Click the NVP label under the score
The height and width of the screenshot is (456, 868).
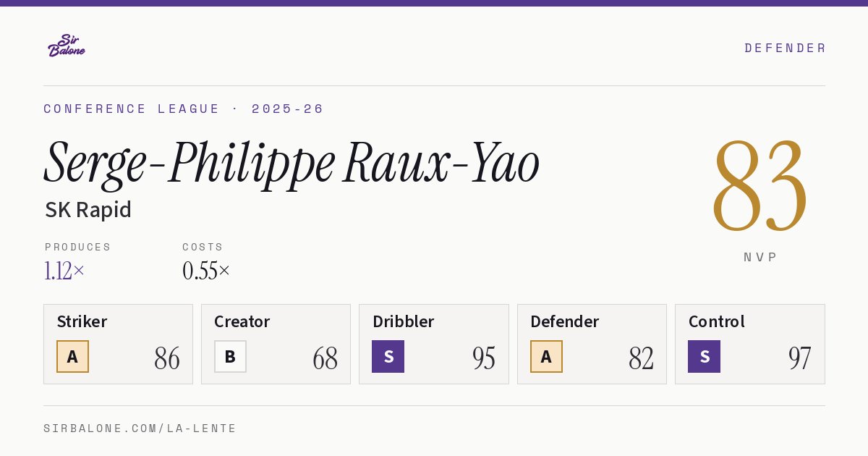coord(760,257)
